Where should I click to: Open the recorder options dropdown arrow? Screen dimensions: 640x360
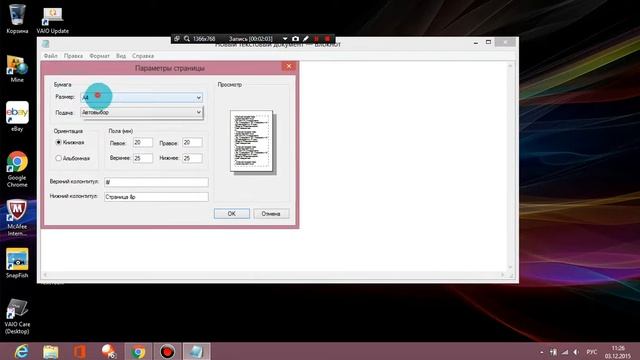coord(285,39)
